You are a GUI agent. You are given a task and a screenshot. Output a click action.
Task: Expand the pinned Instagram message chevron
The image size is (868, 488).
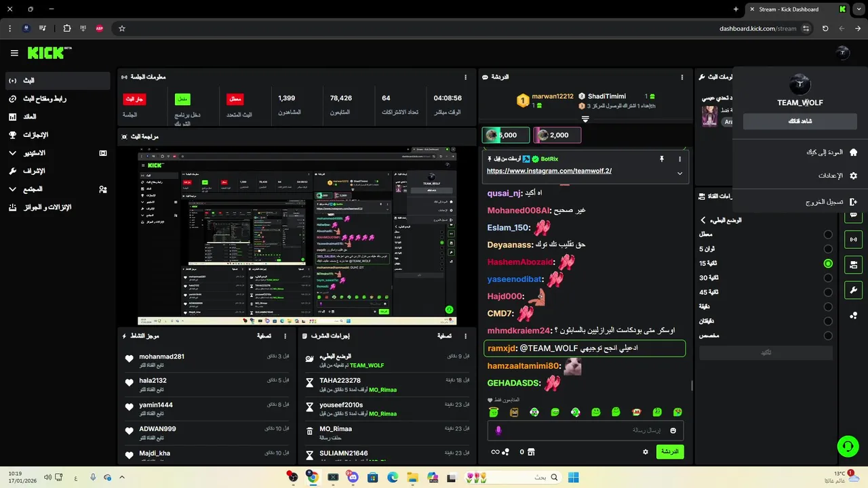click(x=680, y=173)
